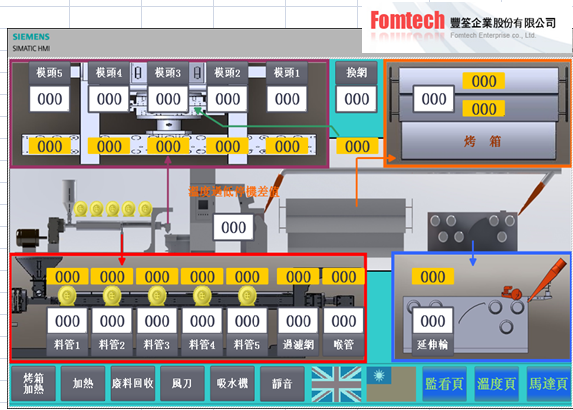Click the Fomtech company logo
The width and height of the screenshot is (573, 410).
[x=464, y=24]
